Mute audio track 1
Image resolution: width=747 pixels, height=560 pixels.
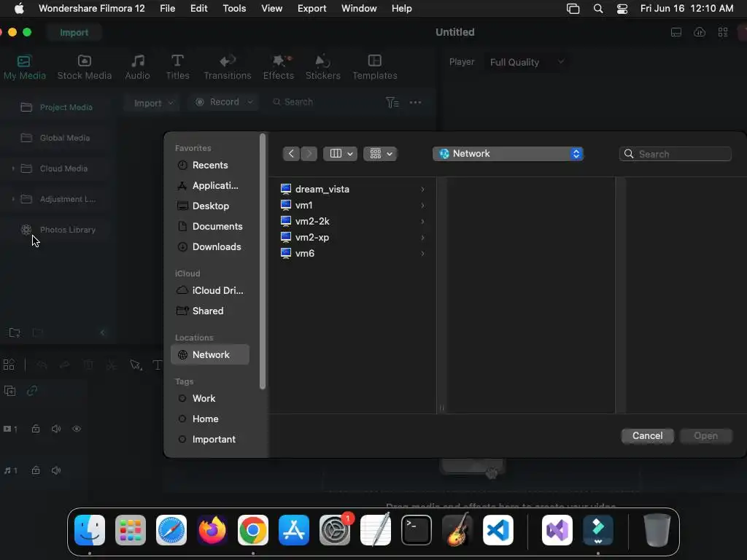click(56, 470)
